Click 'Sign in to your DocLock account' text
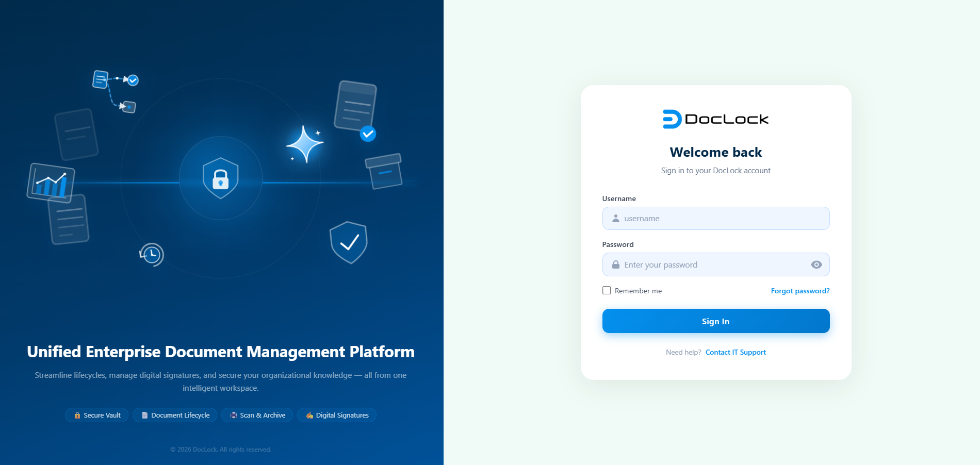The width and height of the screenshot is (980, 465). (716, 171)
